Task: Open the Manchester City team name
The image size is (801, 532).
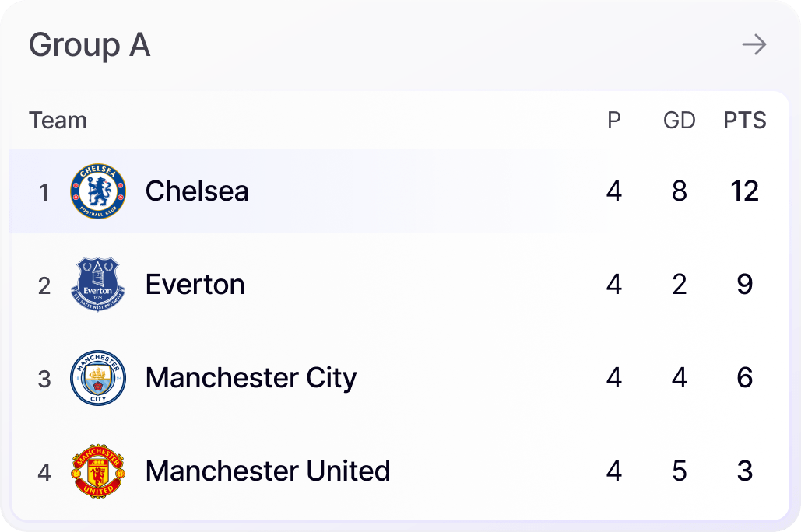Action: pos(251,378)
